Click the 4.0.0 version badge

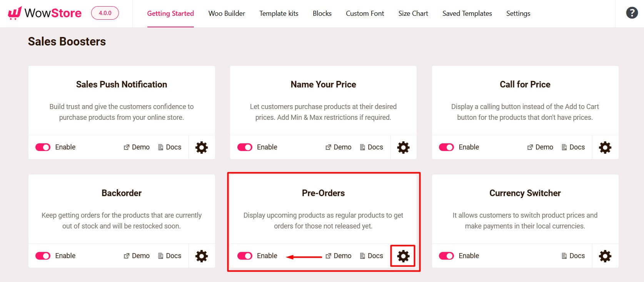pyautogui.click(x=105, y=12)
